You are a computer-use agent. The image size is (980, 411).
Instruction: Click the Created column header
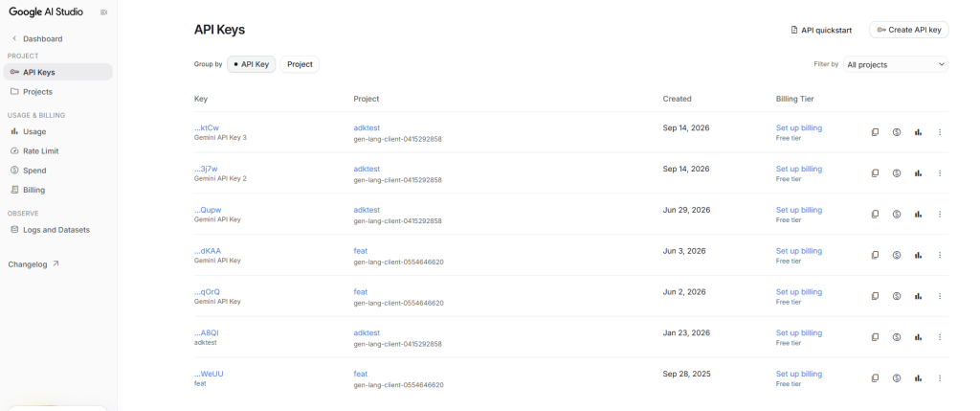(x=677, y=99)
